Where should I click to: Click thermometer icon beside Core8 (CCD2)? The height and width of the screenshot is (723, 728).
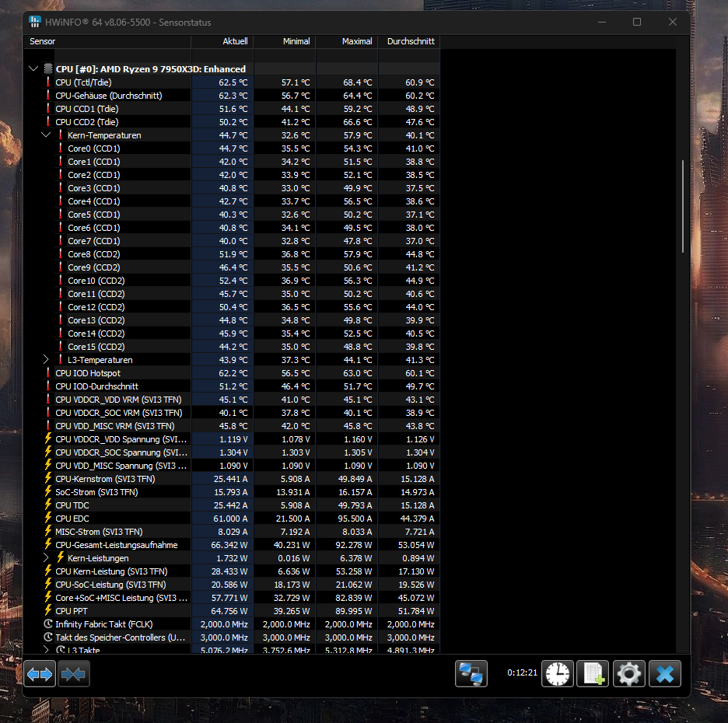(x=61, y=254)
